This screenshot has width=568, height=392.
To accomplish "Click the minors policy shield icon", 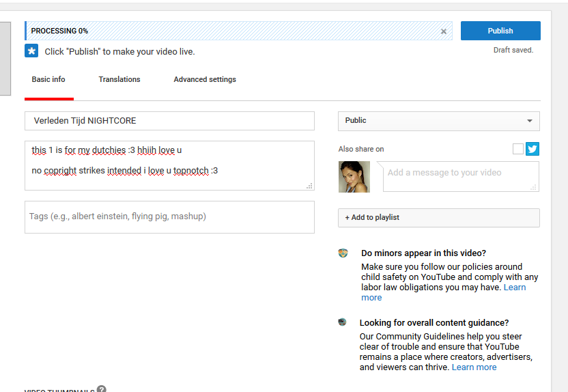I will (x=343, y=253).
